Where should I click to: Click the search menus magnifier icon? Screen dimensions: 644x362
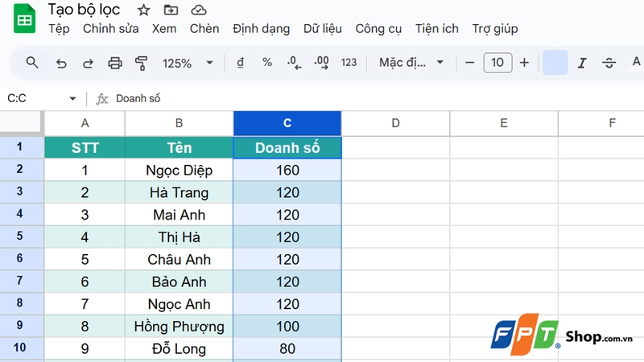[32, 63]
